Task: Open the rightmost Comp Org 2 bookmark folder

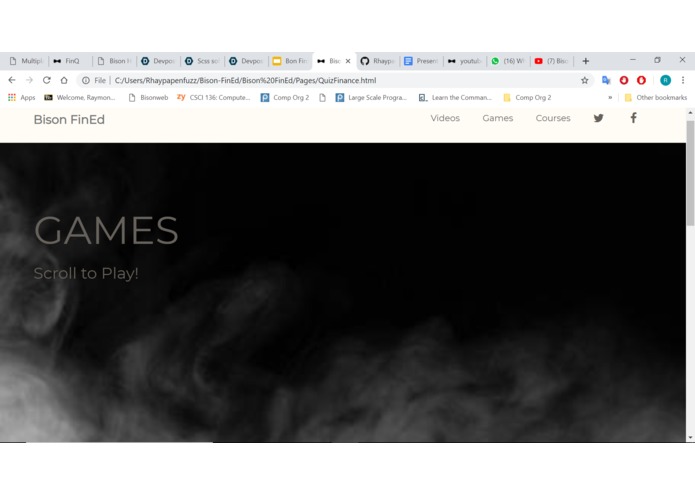Action: pyautogui.click(x=527, y=97)
